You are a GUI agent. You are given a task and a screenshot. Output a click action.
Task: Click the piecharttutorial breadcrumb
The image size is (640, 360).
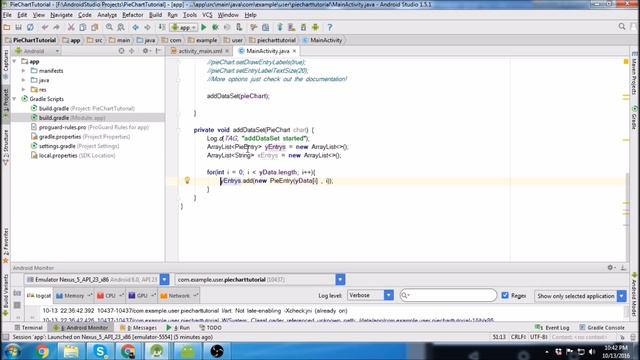coord(272,40)
